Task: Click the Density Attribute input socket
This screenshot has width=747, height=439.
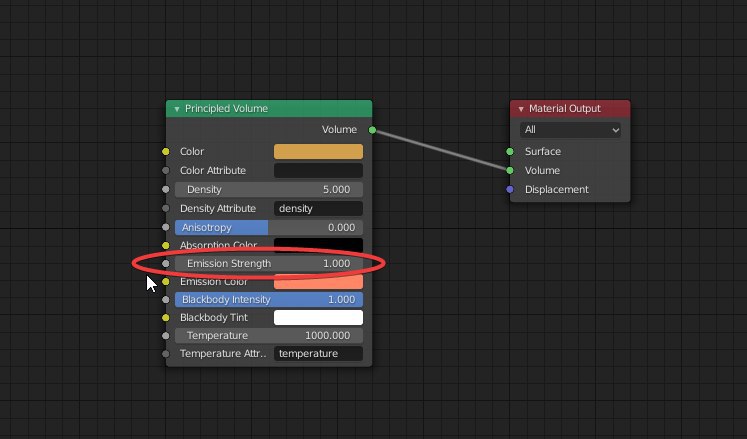Action: (x=166, y=208)
